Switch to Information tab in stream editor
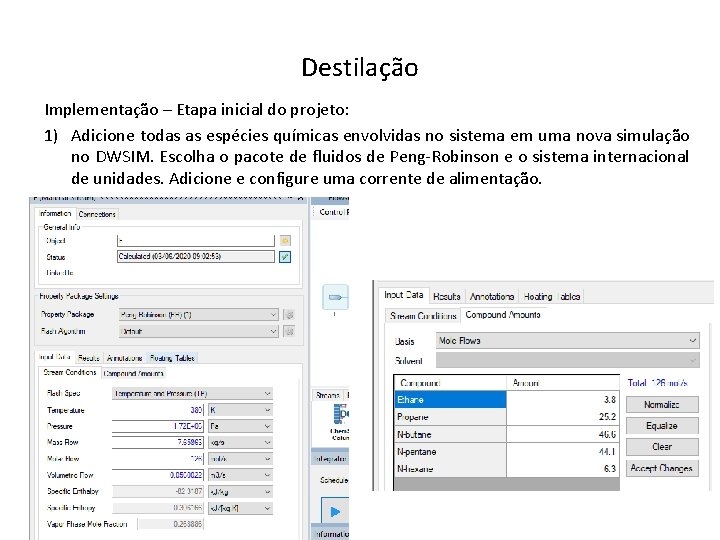The height and width of the screenshot is (540, 720). tap(55, 214)
